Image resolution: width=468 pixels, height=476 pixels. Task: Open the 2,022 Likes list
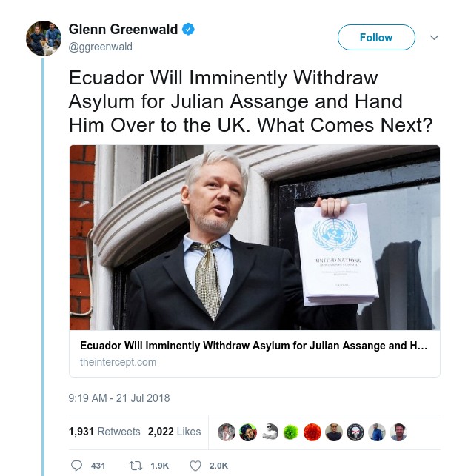click(174, 432)
